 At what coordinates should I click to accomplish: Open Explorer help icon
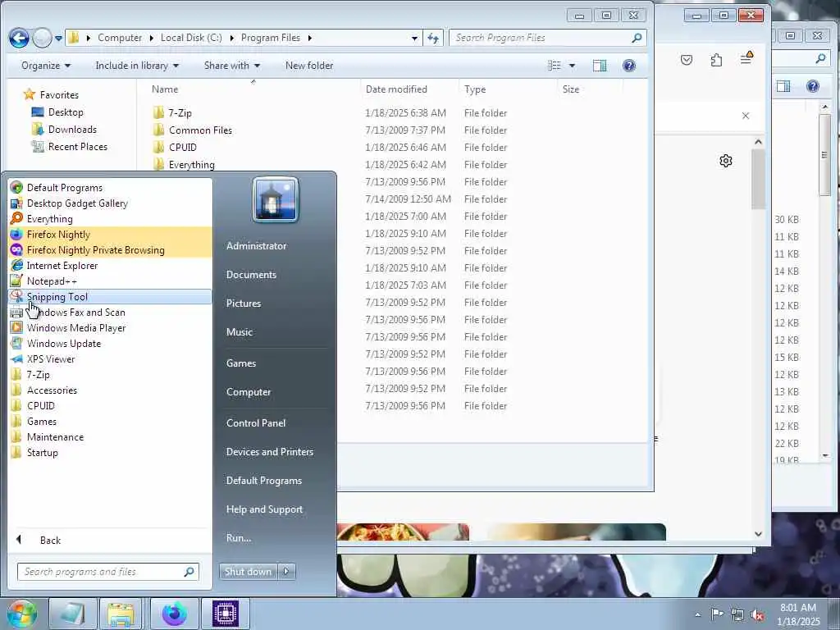(x=629, y=66)
